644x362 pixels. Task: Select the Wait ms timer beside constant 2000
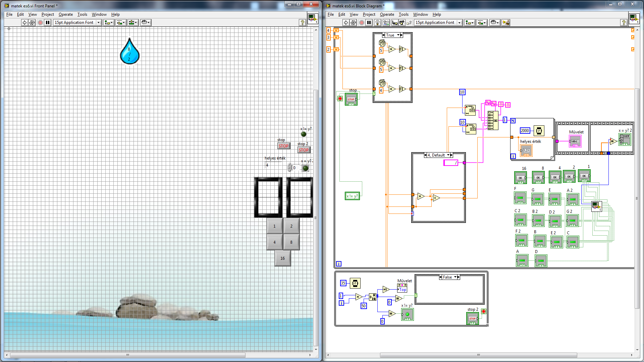pyautogui.click(x=539, y=131)
